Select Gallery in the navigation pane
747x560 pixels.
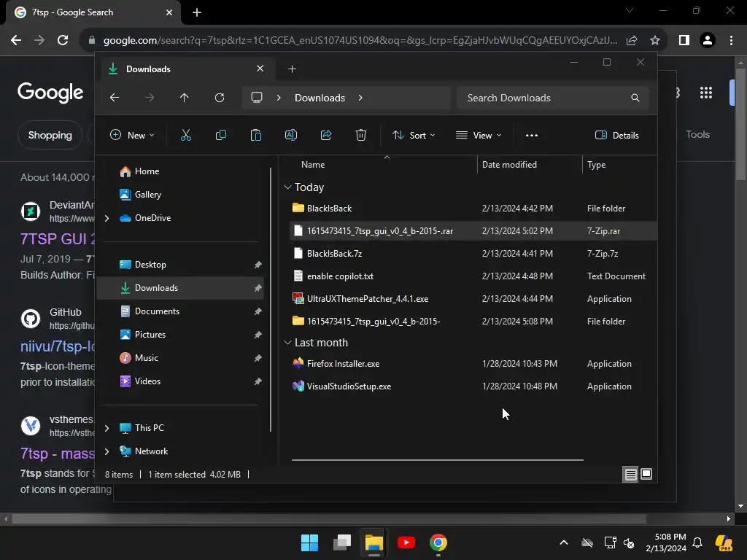click(x=181, y=195)
